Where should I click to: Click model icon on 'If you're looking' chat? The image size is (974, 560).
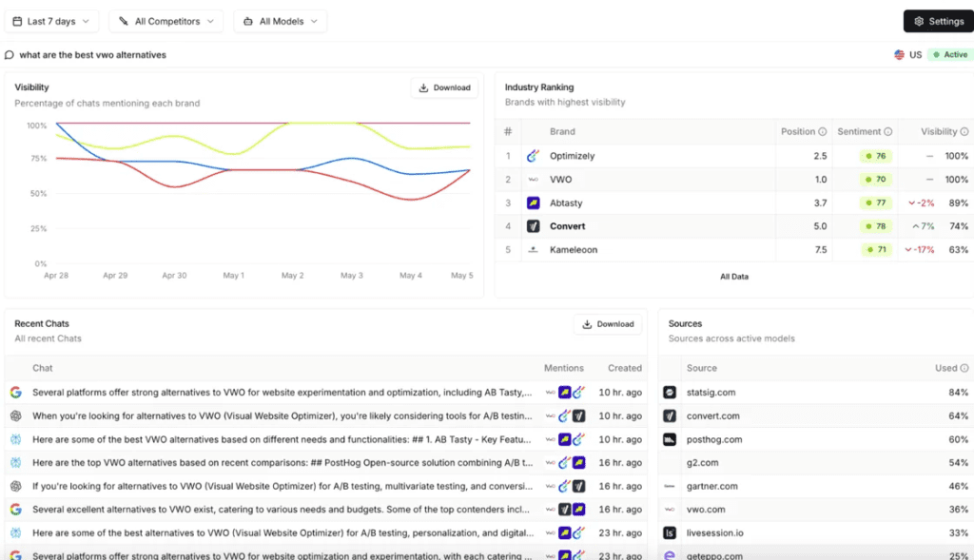[15, 486]
